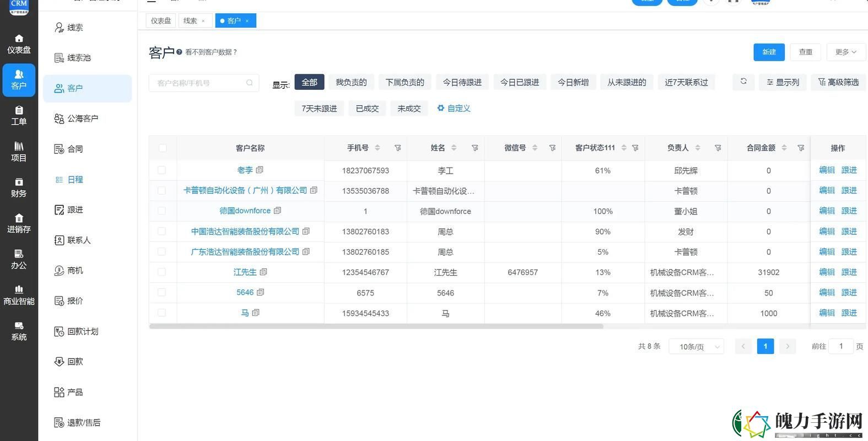Click the 查重 button

pyautogui.click(x=806, y=52)
